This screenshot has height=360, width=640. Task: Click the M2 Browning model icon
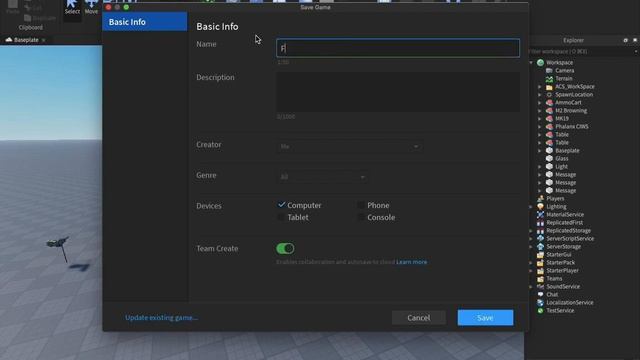[549, 111]
